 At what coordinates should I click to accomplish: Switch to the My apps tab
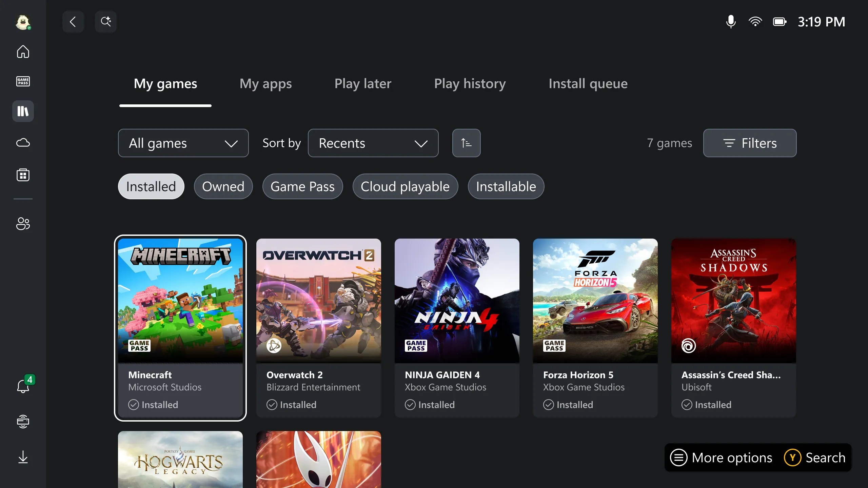tap(266, 84)
